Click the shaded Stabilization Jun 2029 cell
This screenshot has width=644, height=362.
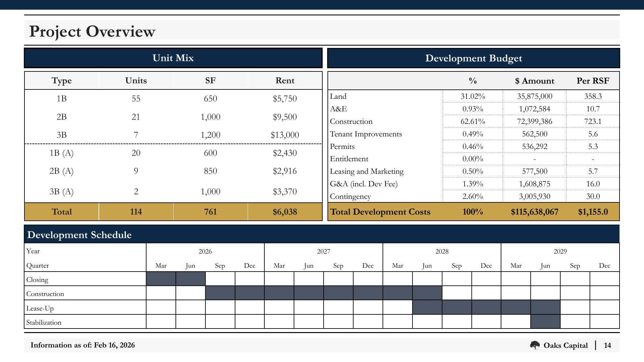point(545,321)
